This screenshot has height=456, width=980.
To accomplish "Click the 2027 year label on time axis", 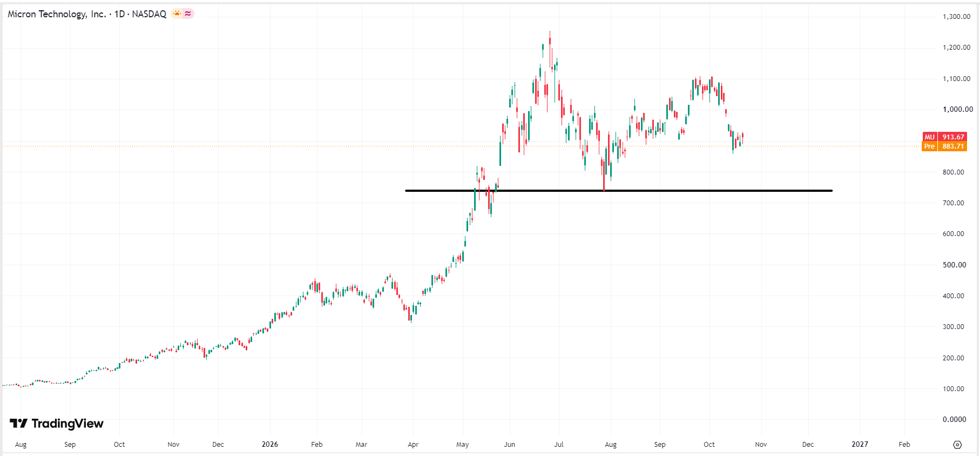I will (x=860, y=444).
